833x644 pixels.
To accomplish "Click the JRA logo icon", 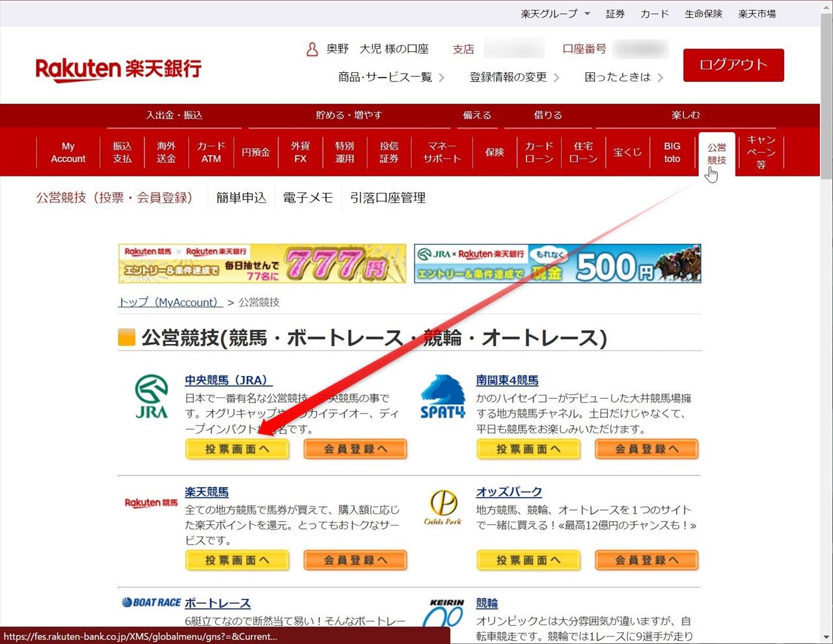I will [151, 396].
